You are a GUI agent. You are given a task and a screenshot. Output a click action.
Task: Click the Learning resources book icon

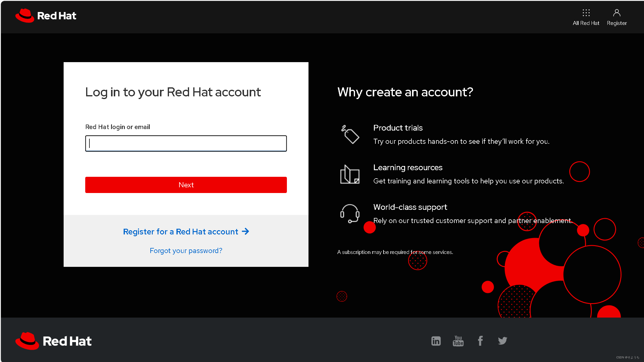pyautogui.click(x=350, y=174)
